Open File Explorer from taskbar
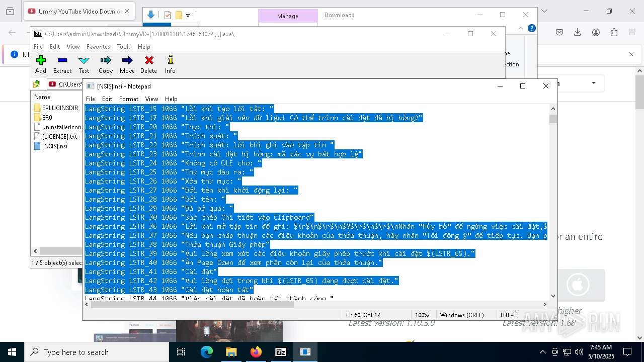Viewport: 644px width, 362px height. point(231,352)
